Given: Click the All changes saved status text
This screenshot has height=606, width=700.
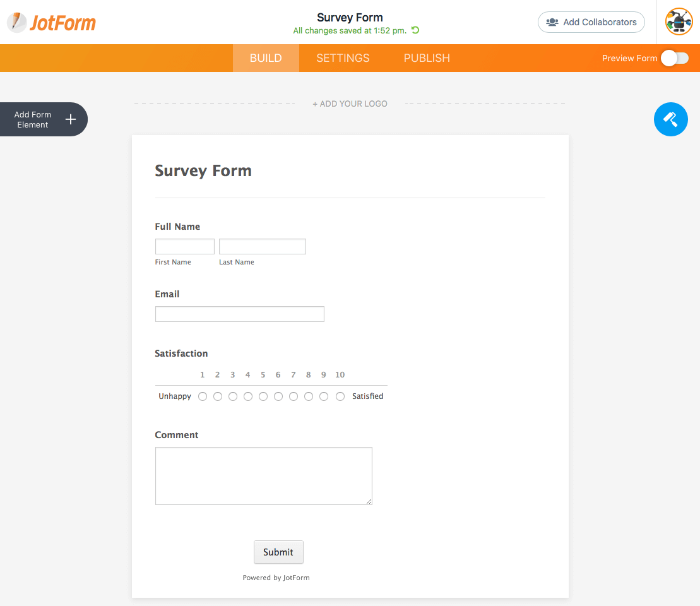Looking at the screenshot, I should pos(350,30).
